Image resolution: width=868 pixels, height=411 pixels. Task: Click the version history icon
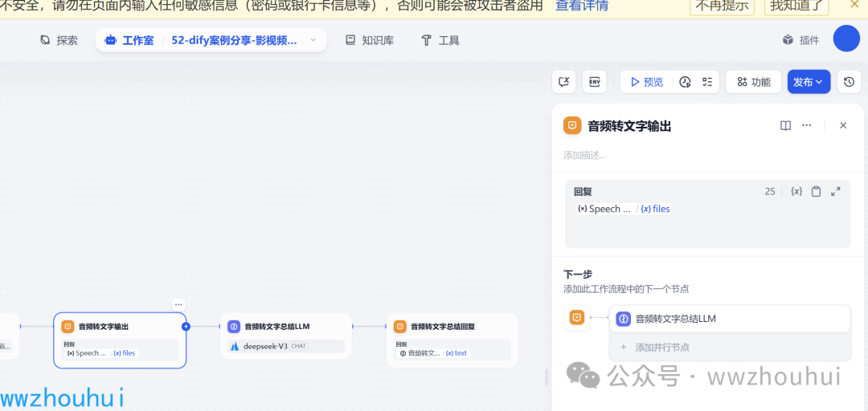point(849,82)
